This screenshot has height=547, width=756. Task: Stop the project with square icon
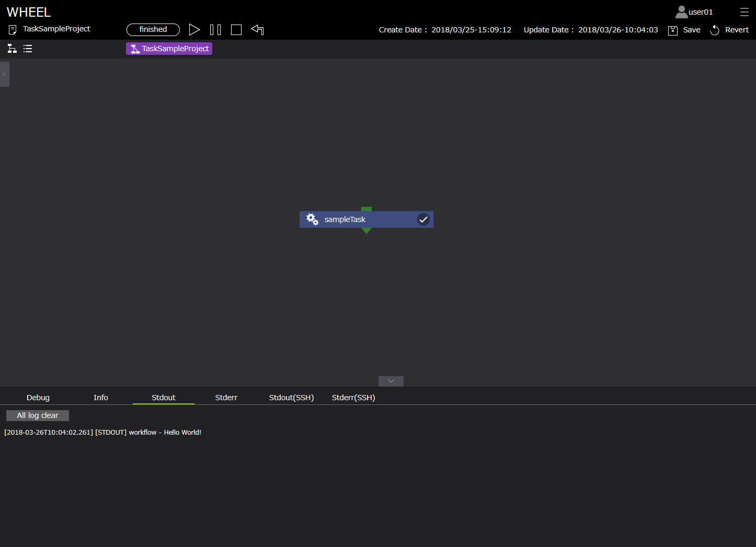click(x=236, y=30)
